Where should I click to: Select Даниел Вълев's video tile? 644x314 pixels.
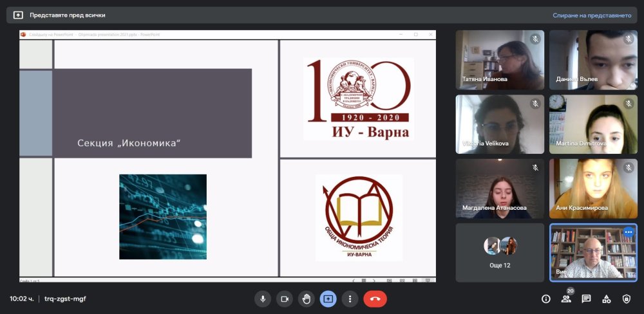pyautogui.click(x=593, y=60)
